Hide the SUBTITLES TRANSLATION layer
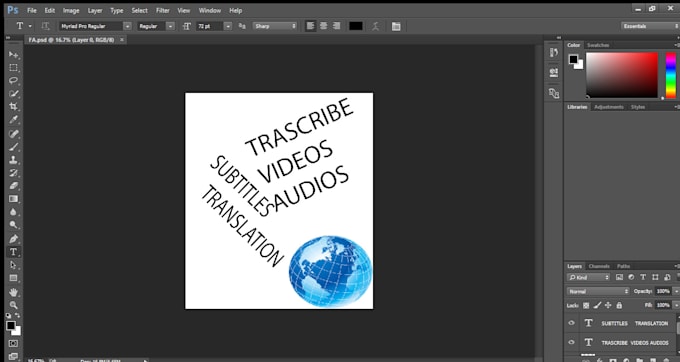This screenshot has width=680, height=362. [571, 323]
